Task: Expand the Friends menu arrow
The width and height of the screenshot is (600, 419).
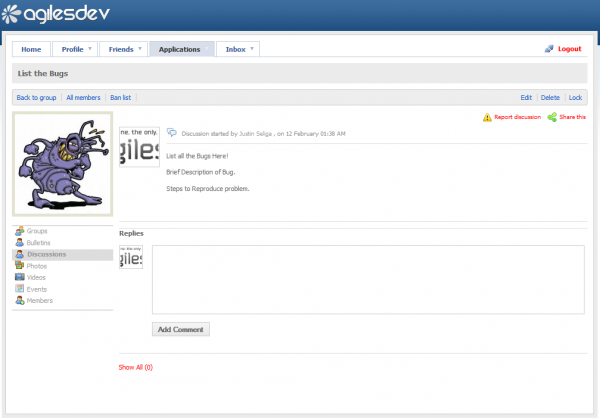Action: point(140,49)
